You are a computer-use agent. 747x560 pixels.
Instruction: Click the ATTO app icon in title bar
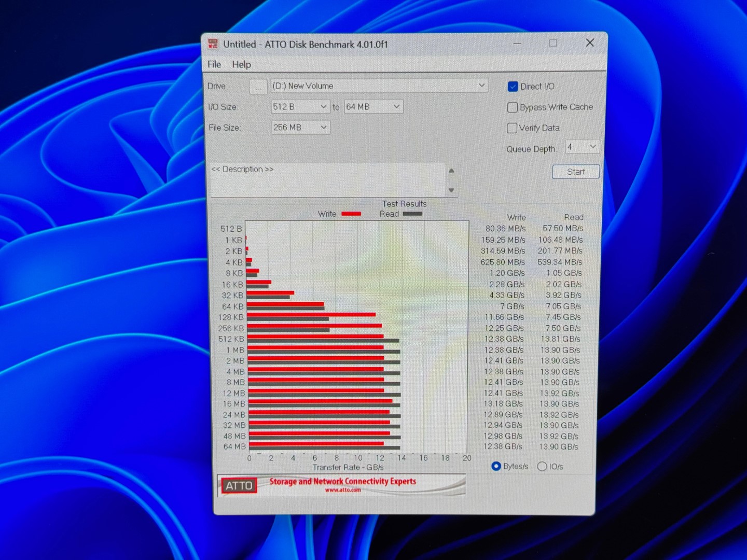click(x=213, y=44)
